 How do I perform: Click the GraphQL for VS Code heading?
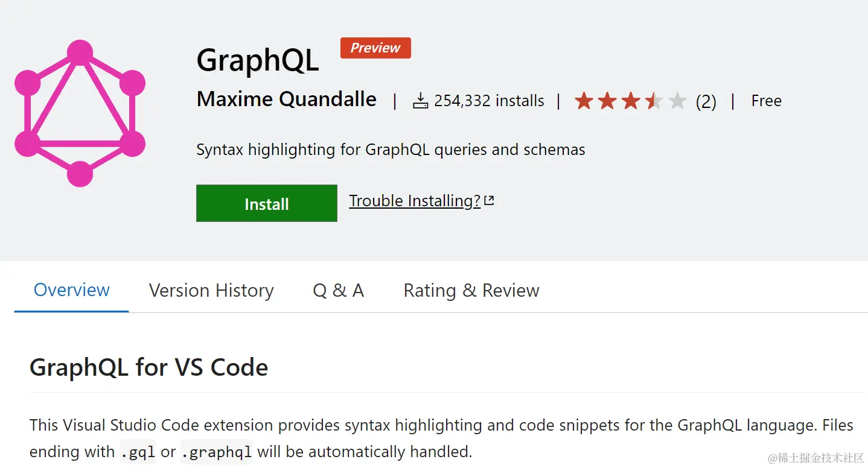coord(148,367)
